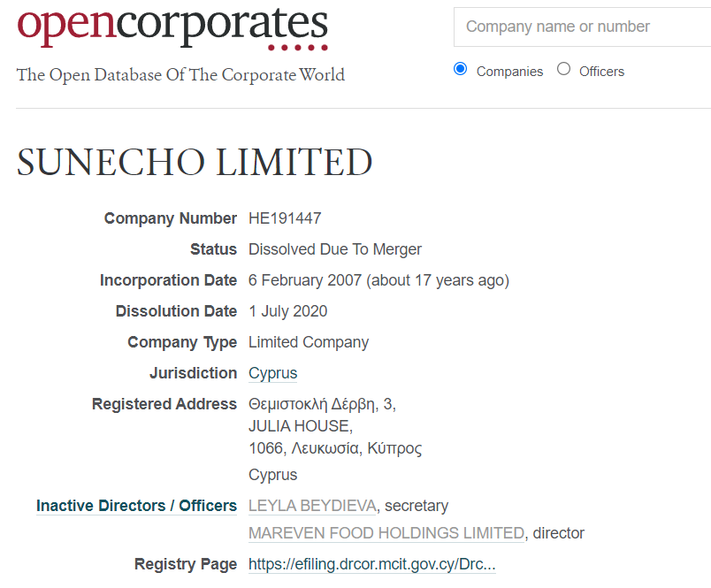Select the Officers radio button
This screenshot has height=588, width=711.
click(x=564, y=69)
